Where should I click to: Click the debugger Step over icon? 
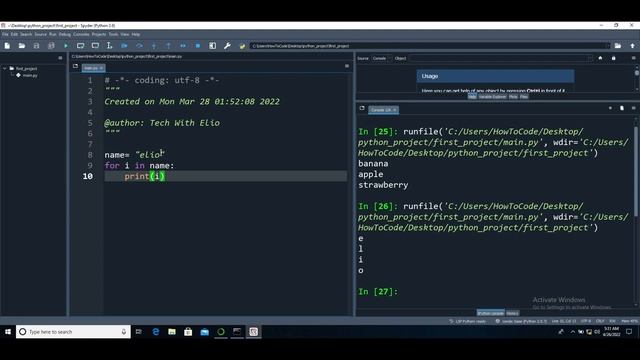point(139,46)
